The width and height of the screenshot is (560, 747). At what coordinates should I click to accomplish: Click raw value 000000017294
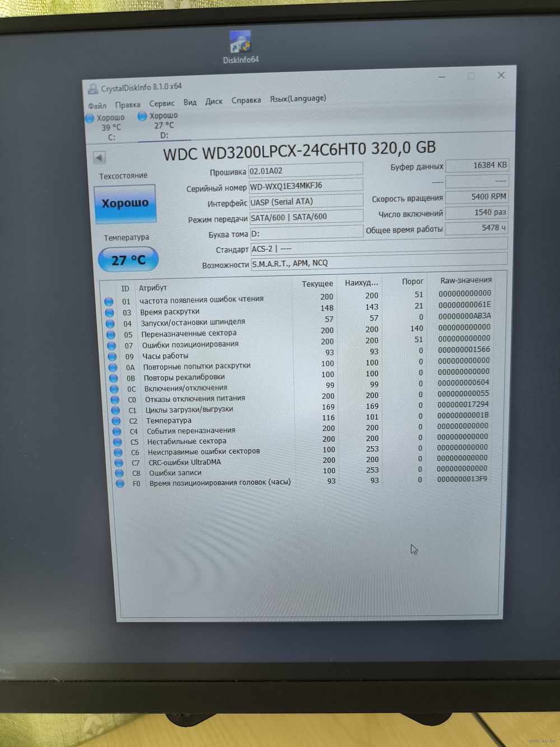coord(463,405)
